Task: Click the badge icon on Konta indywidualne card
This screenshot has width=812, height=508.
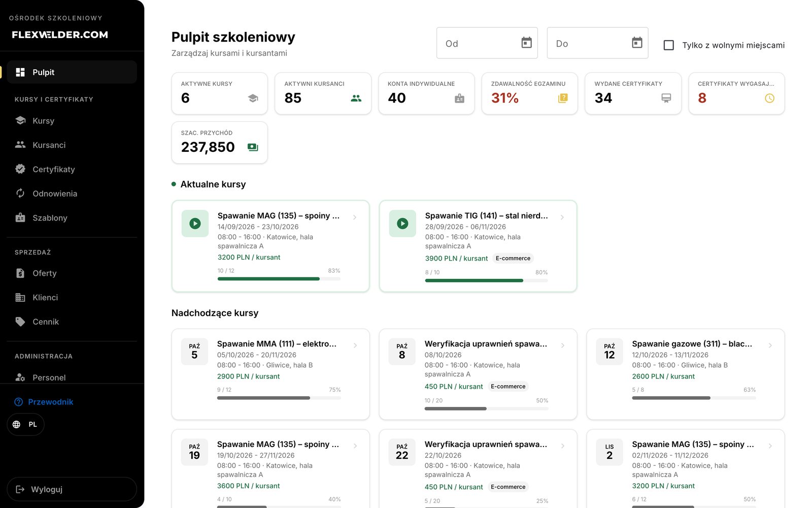Action: click(459, 98)
